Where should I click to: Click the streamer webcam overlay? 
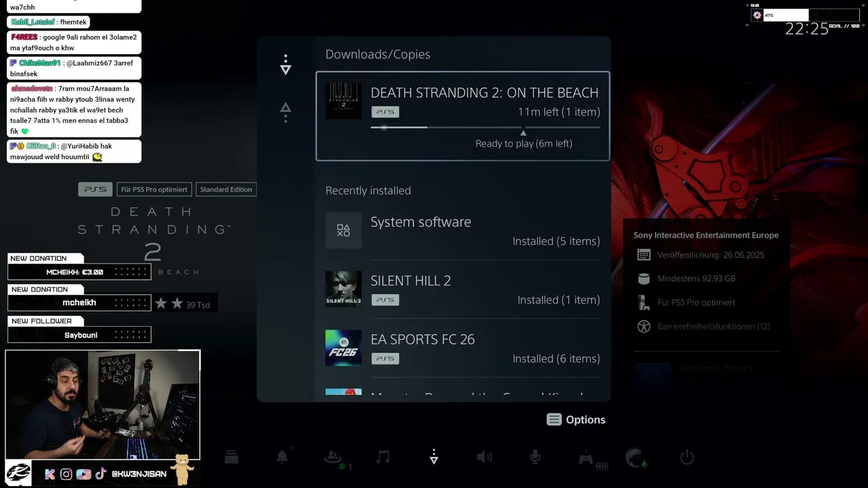103,405
